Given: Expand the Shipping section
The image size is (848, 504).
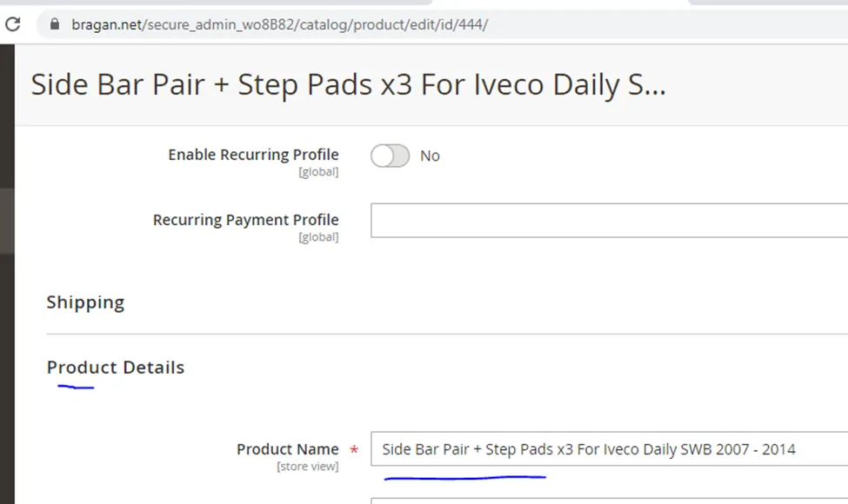Looking at the screenshot, I should coord(85,302).
